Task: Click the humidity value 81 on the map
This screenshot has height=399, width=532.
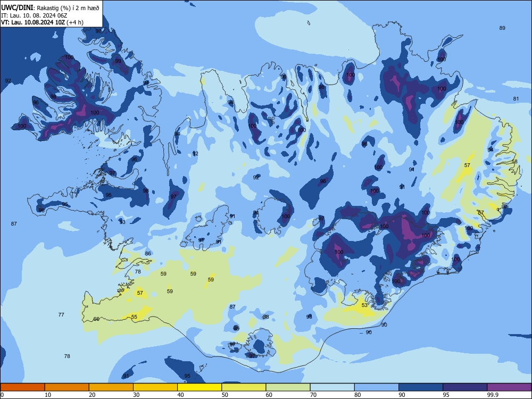Action: point(516,99)
